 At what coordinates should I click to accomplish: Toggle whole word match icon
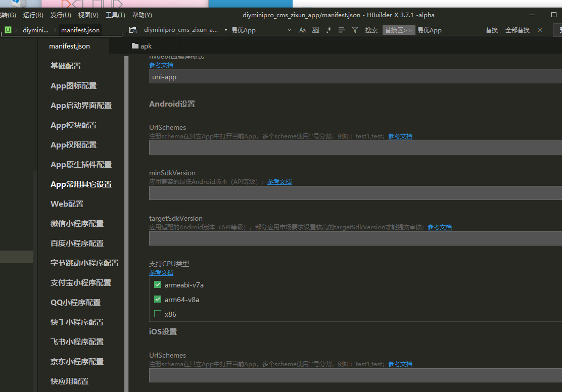point(315,30)
